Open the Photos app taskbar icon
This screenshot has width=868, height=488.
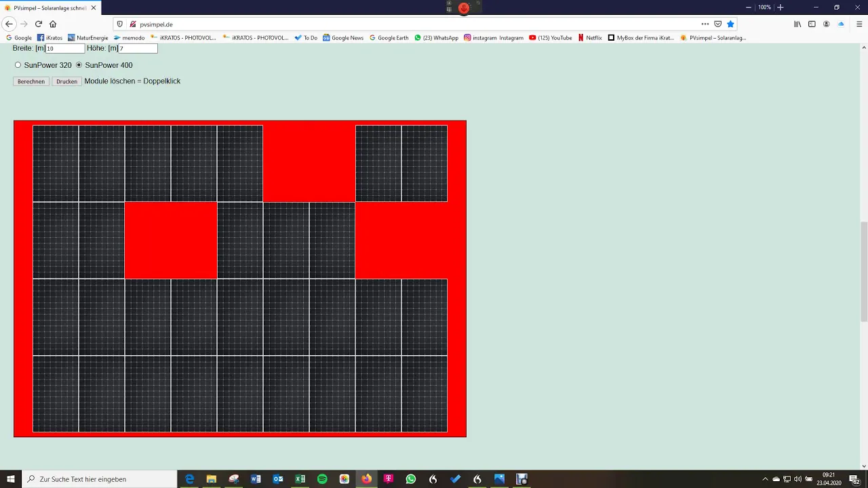[499, 479]
